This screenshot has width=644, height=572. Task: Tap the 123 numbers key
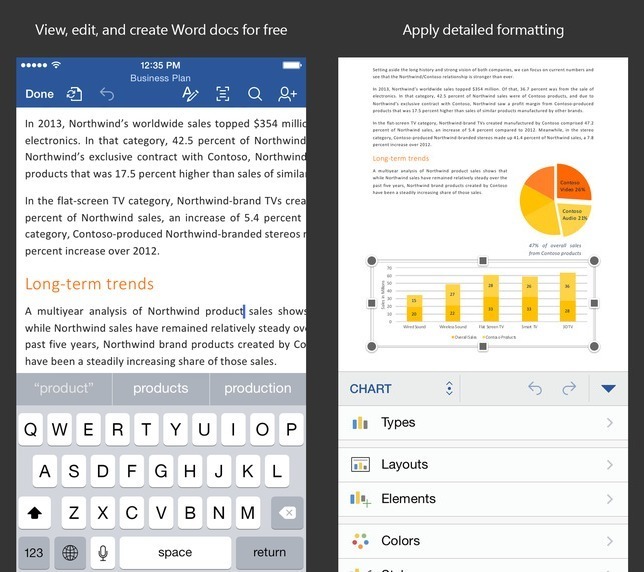point(34,553)
